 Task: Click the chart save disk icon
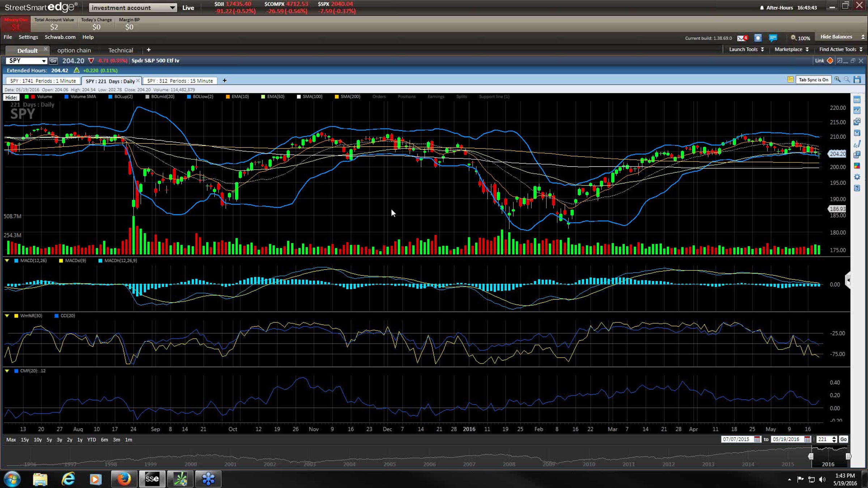point(857,80)
